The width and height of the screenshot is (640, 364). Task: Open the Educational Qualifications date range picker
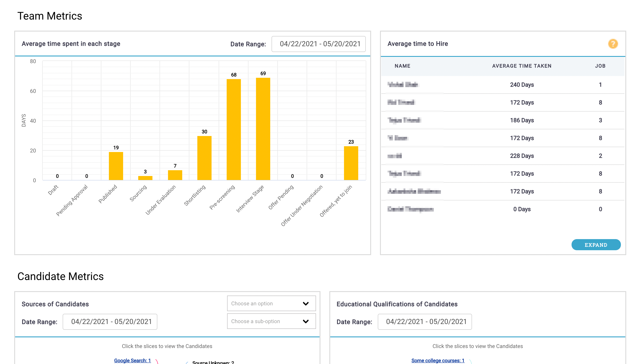coord(424,322)
